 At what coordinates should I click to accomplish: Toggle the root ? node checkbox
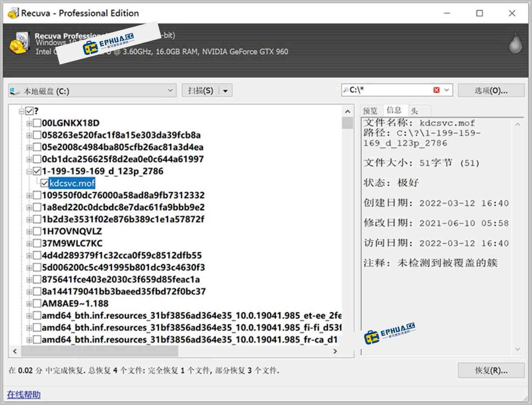coord(29,111)
